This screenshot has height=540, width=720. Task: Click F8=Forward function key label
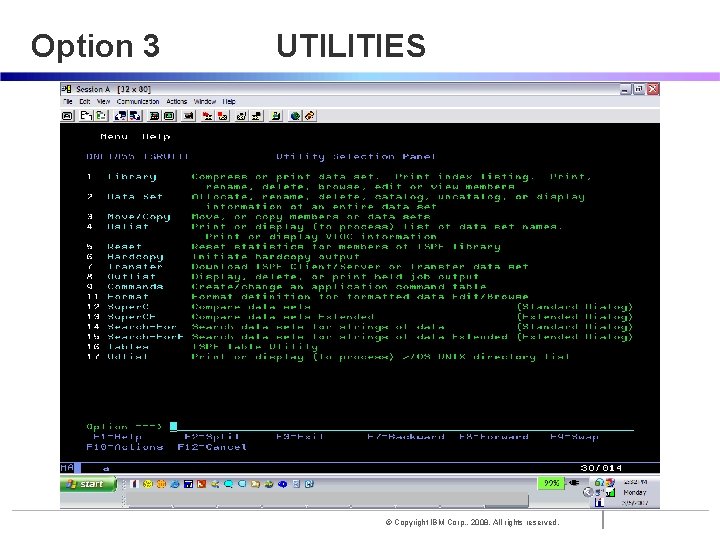coord(494,437)
